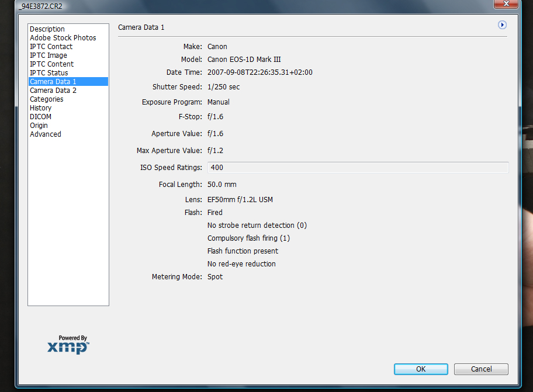Click 'Compulsory flash firing (1)' text
The height and width of the screenshot is (392, 533).
pyautogui.click(x=248, y=238)
